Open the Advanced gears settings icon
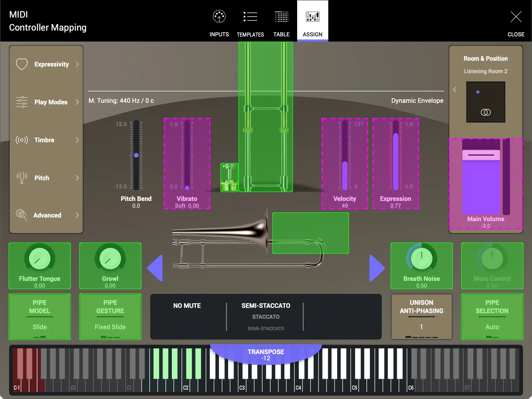 coord(22,215)
